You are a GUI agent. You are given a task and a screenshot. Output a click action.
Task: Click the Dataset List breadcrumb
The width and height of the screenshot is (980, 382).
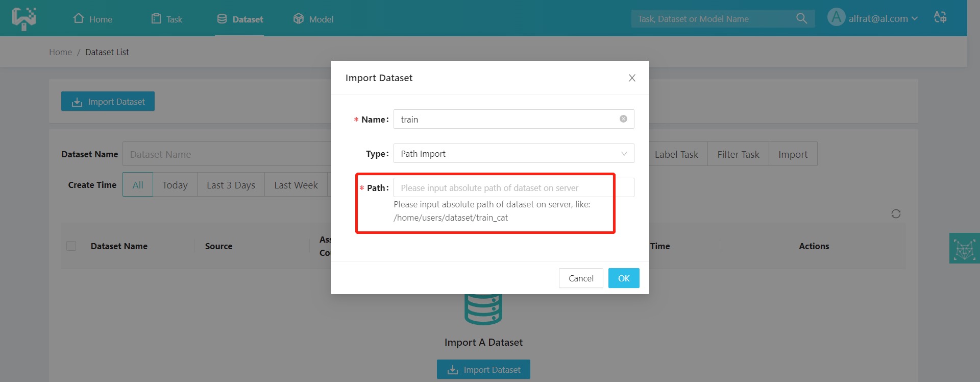pos(107,52)
